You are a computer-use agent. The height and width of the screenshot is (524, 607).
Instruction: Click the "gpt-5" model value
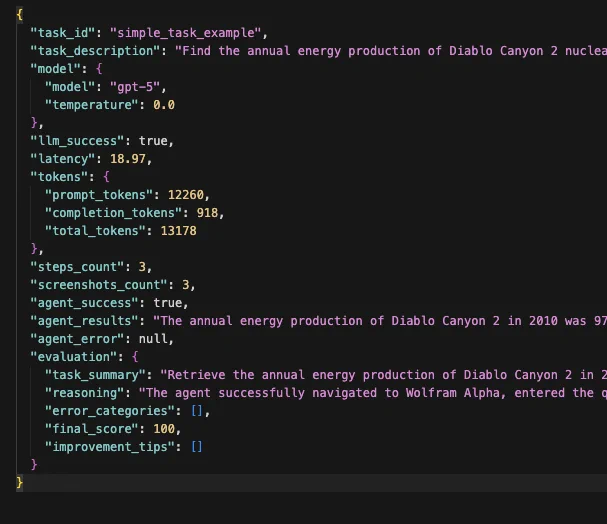[x=135, y=87]
